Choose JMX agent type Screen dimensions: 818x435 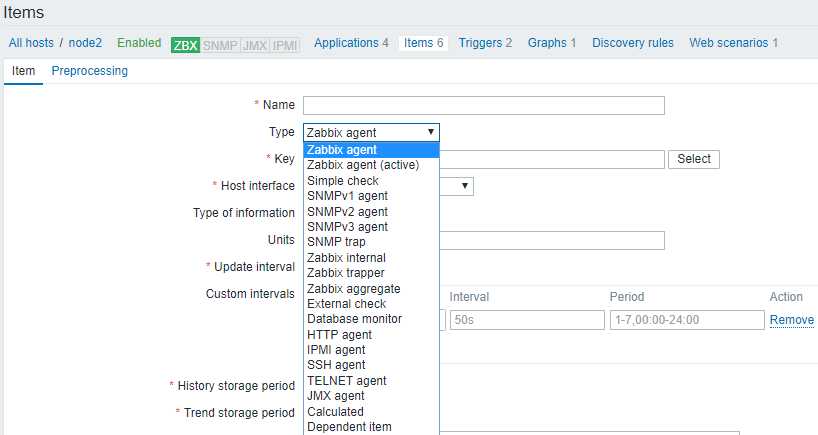coord(371,396)
